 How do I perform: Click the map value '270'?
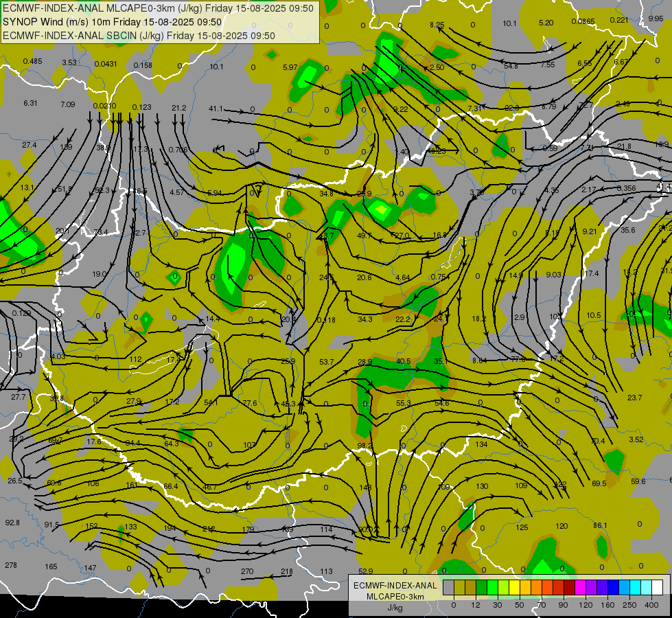coord(247,572)
